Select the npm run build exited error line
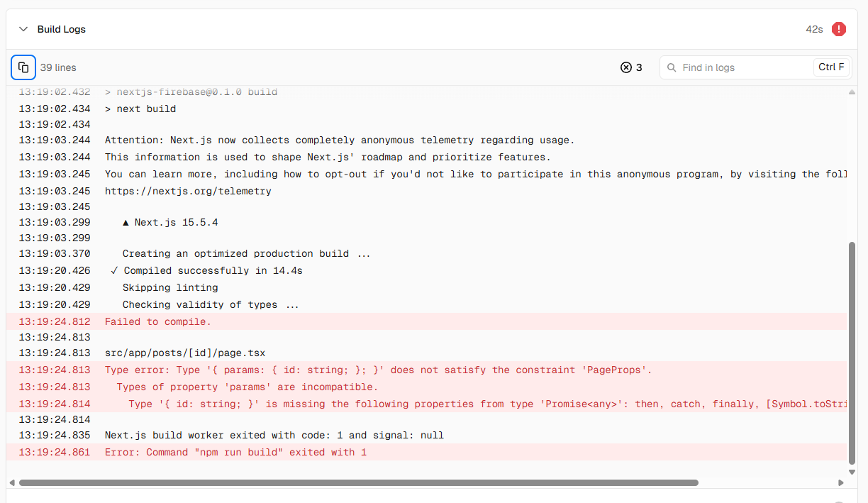Viewport: 868px width, 503px height. 235,452
